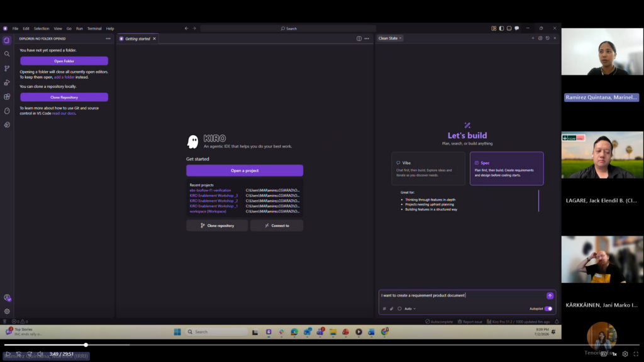Open recent project KIRO Enablement Workshop_2
This screenshot has width=644, height=362.
[x=214, y=201]
